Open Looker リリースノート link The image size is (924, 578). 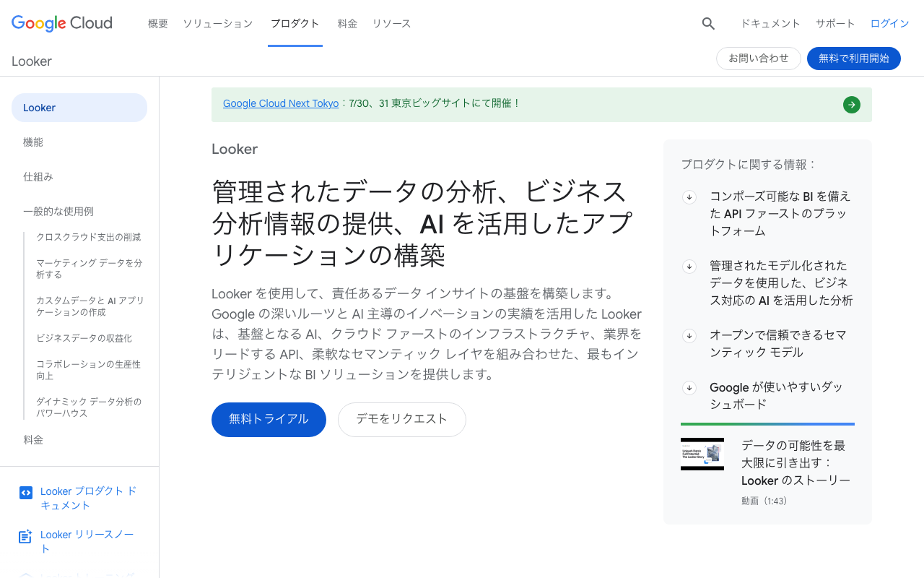pos(87,542)
